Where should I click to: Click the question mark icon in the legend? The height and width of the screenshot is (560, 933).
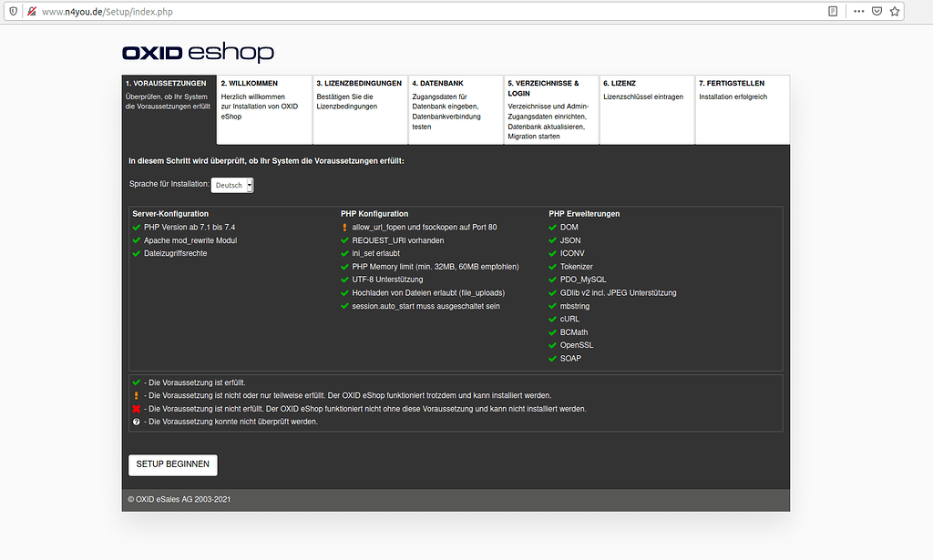[x=137, y=421]
